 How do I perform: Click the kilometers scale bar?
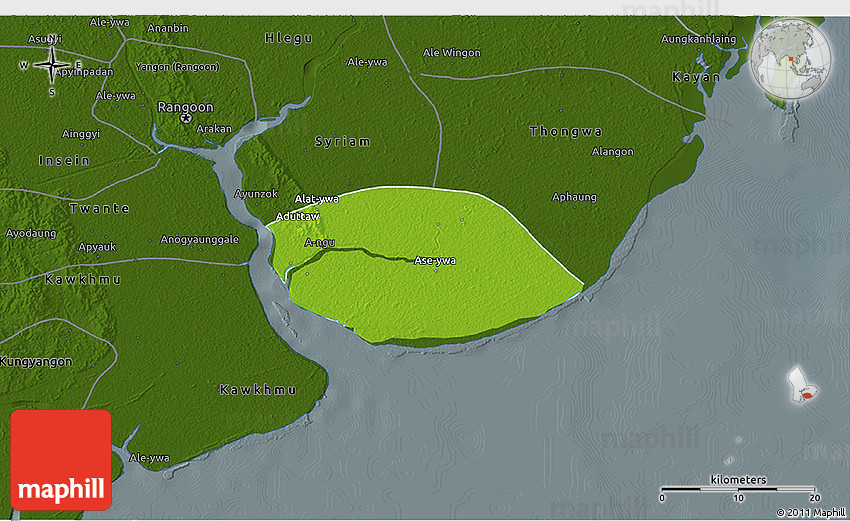point(738,490)
